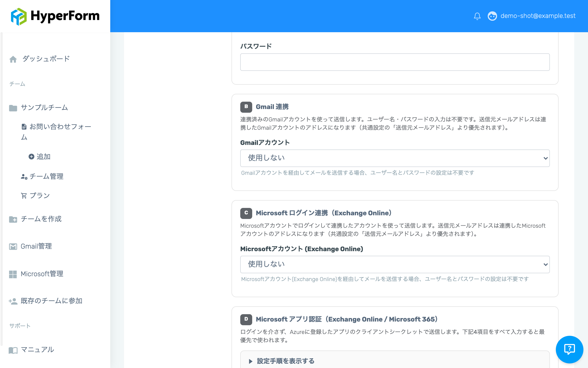Open サンプルチーム team
Viewport: 588px width, 368px height.
click(44, 107)
